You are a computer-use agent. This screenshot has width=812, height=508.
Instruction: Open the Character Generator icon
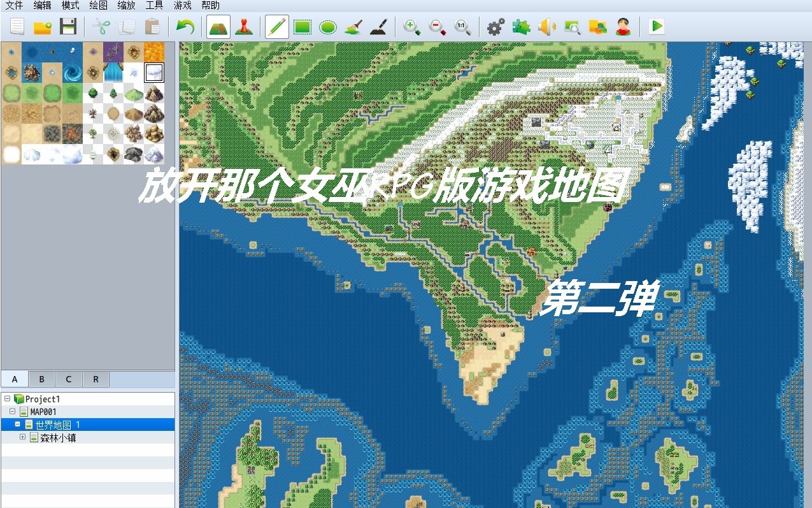(x=623, y=27)
